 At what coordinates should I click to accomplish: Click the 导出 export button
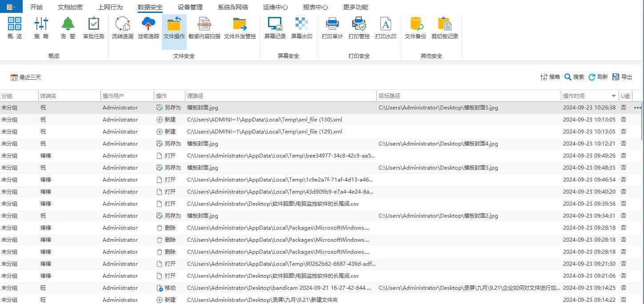tap(622, 77)
